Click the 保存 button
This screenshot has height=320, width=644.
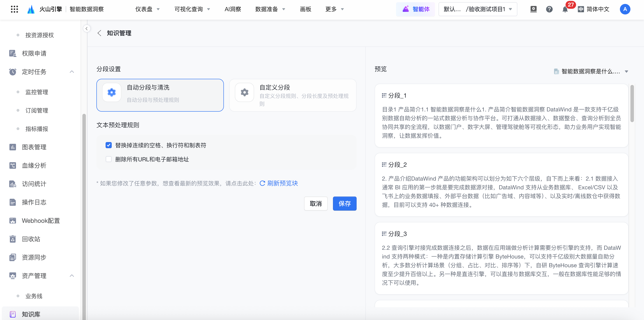tap(344, 204)
